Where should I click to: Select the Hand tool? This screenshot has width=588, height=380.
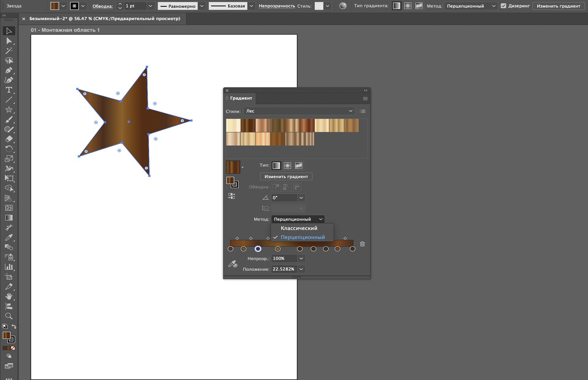pyautogui.click(x=9, y=296)
